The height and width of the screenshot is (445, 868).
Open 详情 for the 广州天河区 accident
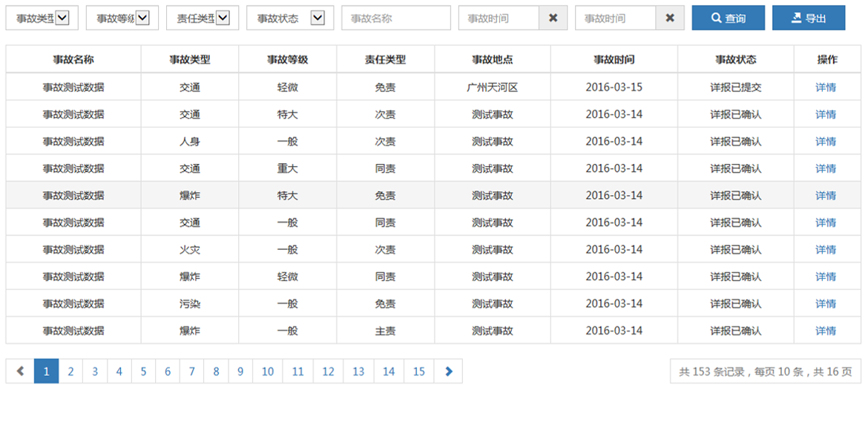826,88
